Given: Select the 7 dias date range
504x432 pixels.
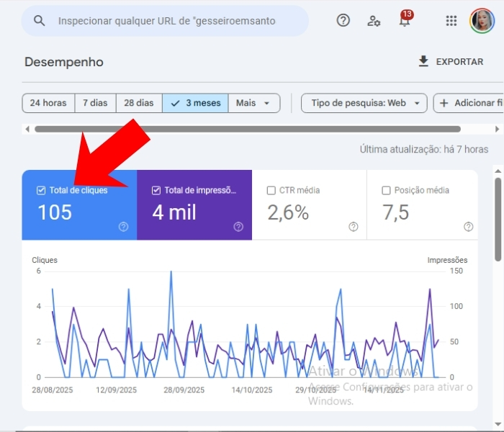Looking at the screenshot, I should [x=95, y=103].
